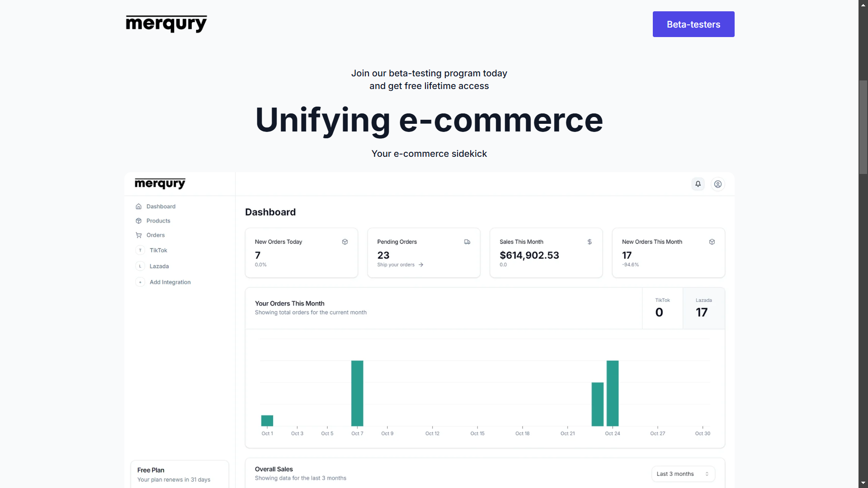Toggle the TikTok orders view showing 0
This screenshot has width=868, height=488.
[x=662, y=308]
